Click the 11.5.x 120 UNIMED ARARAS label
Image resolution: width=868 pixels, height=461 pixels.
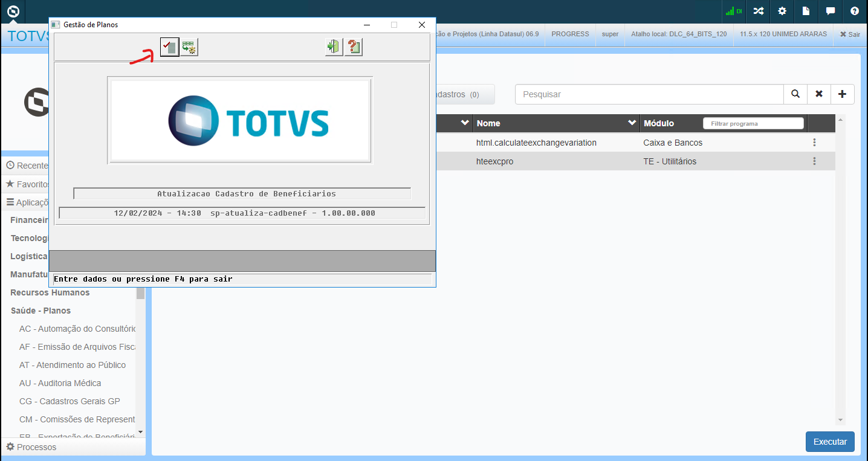[x=783, y=34]
